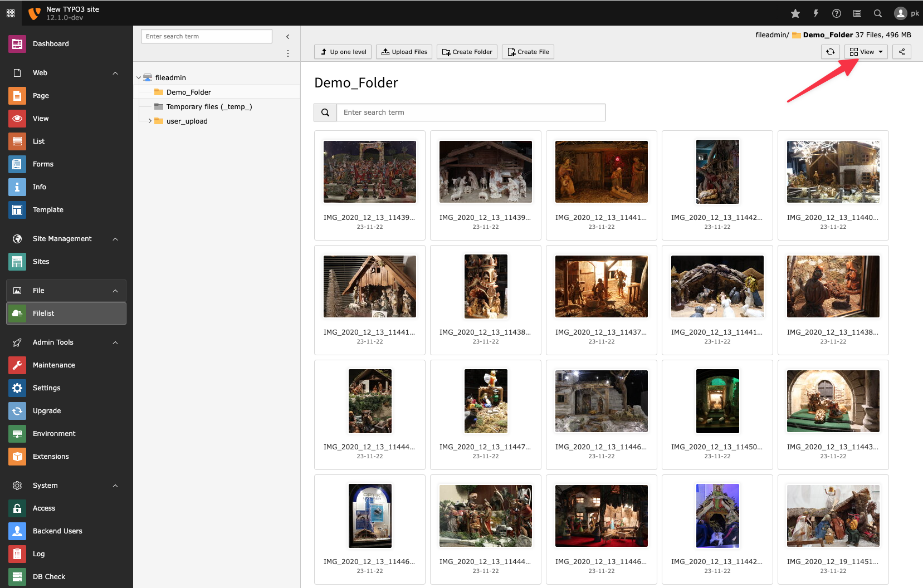The height and width of the screenshot is (588, 923).
Task: Click the bookmarks star icon
Action: tap(795, 13)
